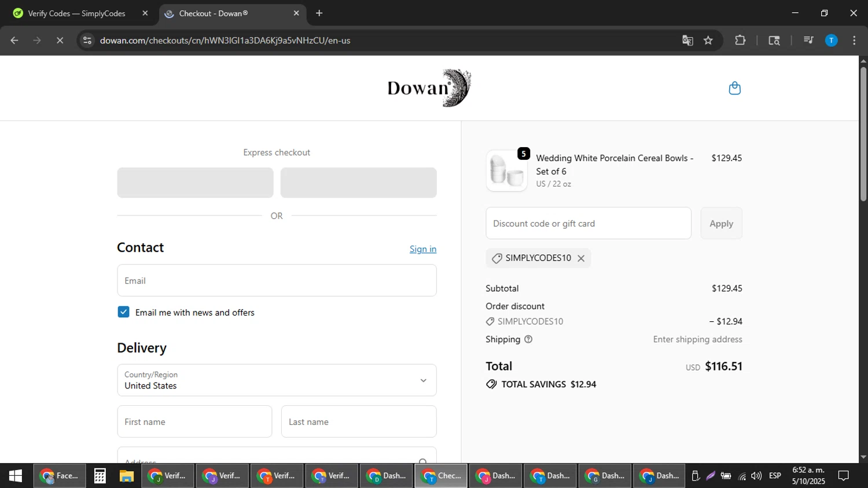Click the First name field
The width and height of the screenshot is (868, 488).
[x=194, y=421]
